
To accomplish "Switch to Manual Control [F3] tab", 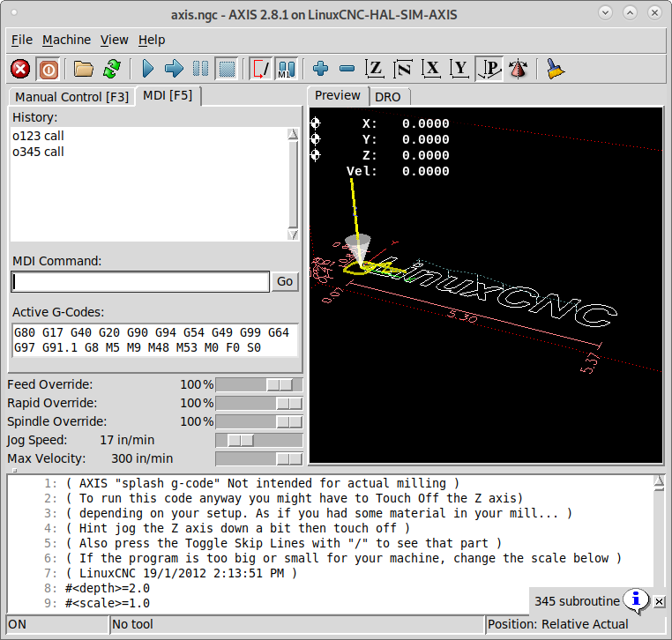I will [72, 97].
